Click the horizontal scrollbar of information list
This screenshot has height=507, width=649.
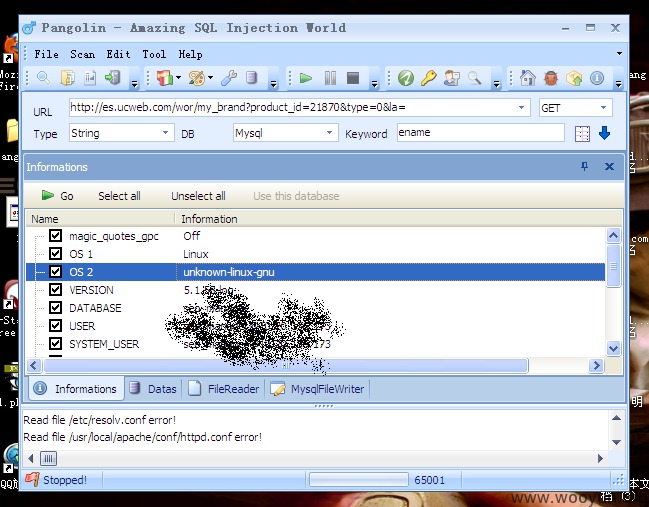[286, 365]
